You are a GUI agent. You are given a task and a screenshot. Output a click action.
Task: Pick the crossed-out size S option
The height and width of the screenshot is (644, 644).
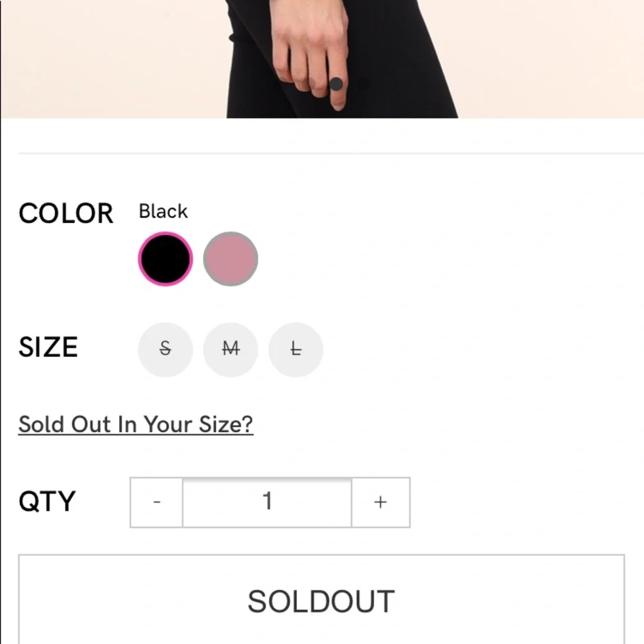click(x=166, y=350)
